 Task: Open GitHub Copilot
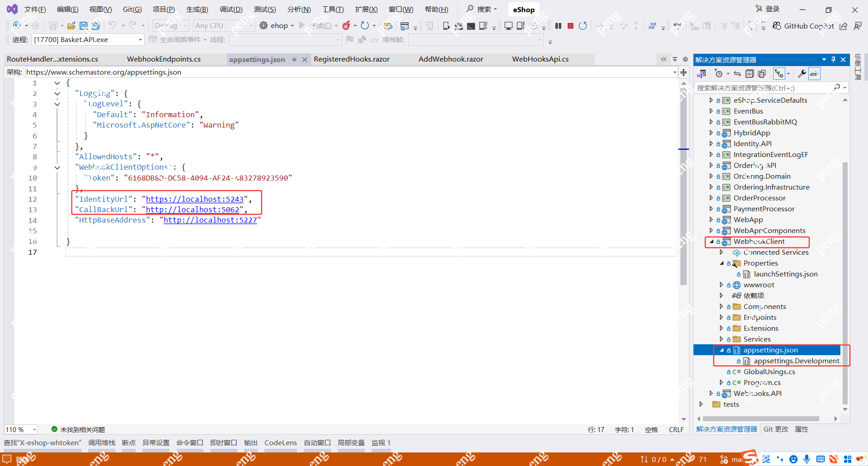coord(803,26)
